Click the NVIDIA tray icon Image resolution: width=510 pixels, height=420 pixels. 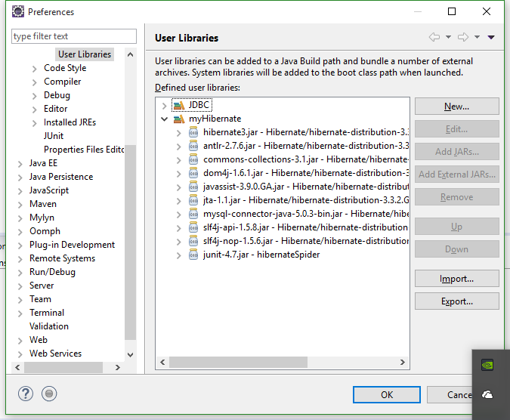pos(487,365)
